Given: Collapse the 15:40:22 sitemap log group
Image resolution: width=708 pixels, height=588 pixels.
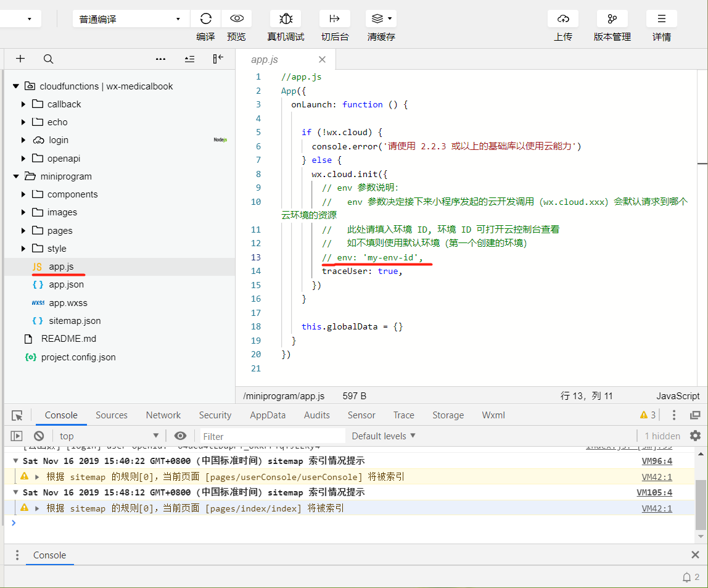Looking at the screenshot, I should click(15, 461).
